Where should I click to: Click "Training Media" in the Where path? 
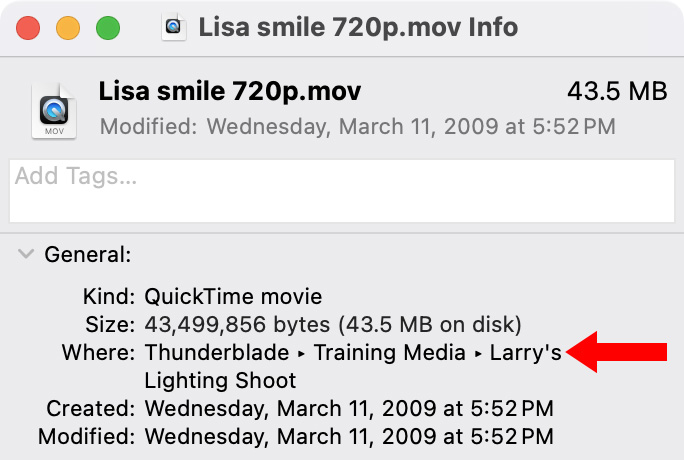tap(390, 352)
